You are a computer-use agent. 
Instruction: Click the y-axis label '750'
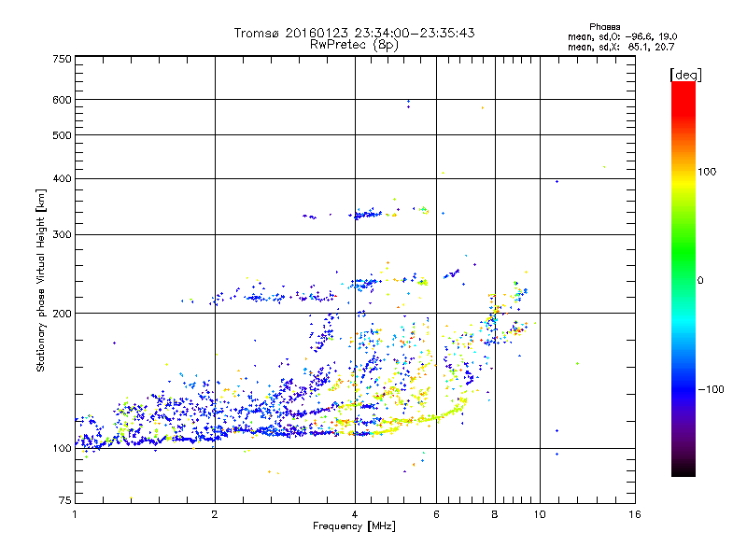tap(62, 59)
